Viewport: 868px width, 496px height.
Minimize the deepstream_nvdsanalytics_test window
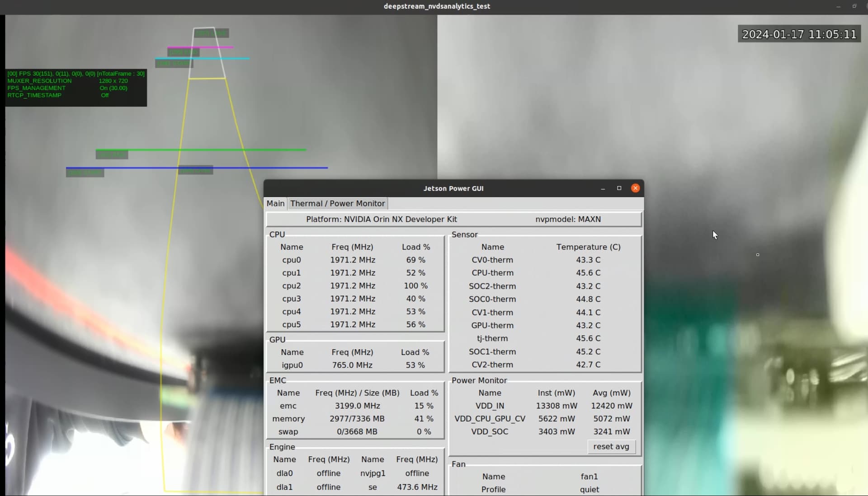point(838,6)
